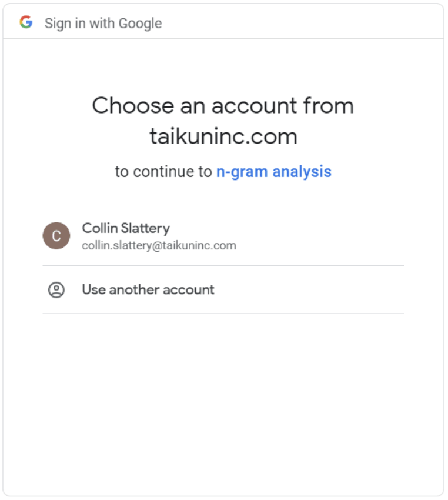Click the word "analysis" in the blue link
The width and height of the screenshot is (448, 500).
point(302,172)
